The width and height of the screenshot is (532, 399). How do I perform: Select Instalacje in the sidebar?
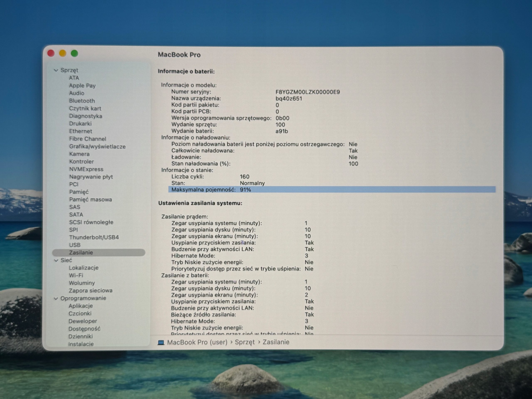(x=81, y=344)
